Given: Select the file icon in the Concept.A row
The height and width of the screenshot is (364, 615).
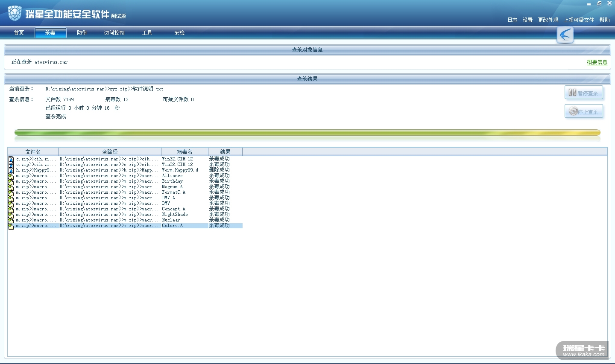Looking at the screenshot, I should coord(11,209).
